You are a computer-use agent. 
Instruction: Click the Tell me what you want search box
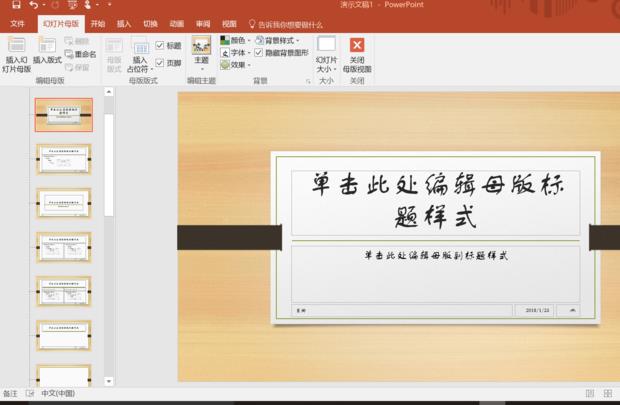[x=290, y=23]
